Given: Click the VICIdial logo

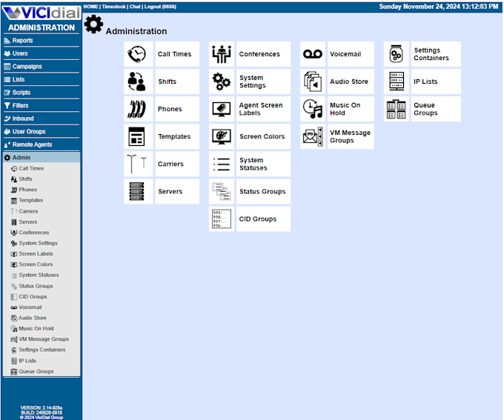Looking at the screenshot, I should pos(42,13).
